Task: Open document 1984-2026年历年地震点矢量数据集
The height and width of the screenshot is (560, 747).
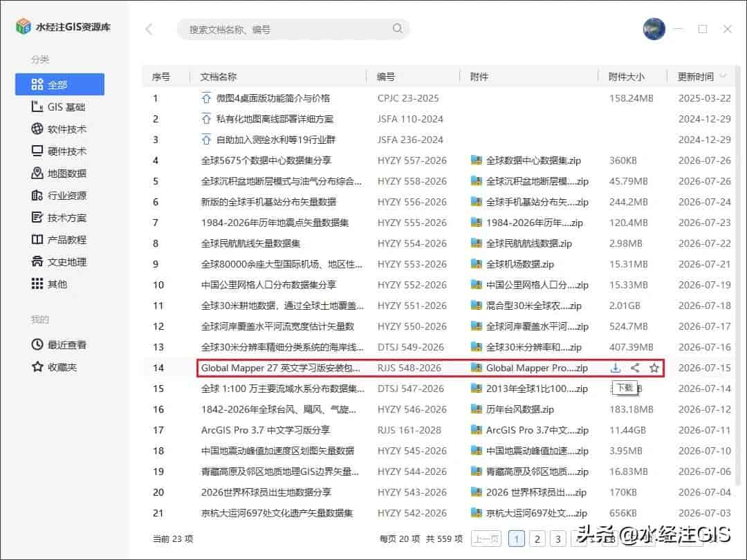Action: pos(275,223)
